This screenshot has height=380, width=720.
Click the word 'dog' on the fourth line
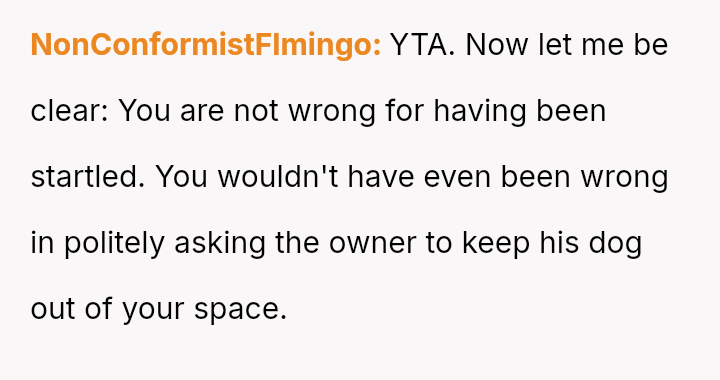tap(615, 244)
